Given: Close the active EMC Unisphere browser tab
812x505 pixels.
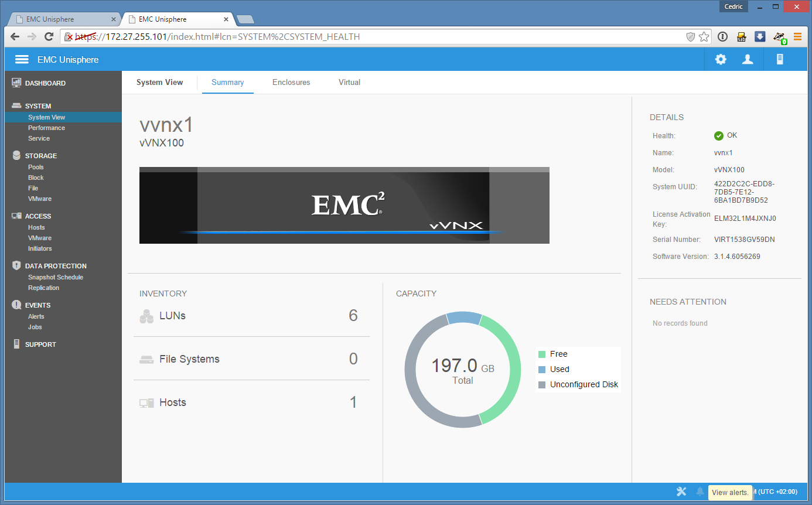Looking at the screenshot, I should click(226, 19).
